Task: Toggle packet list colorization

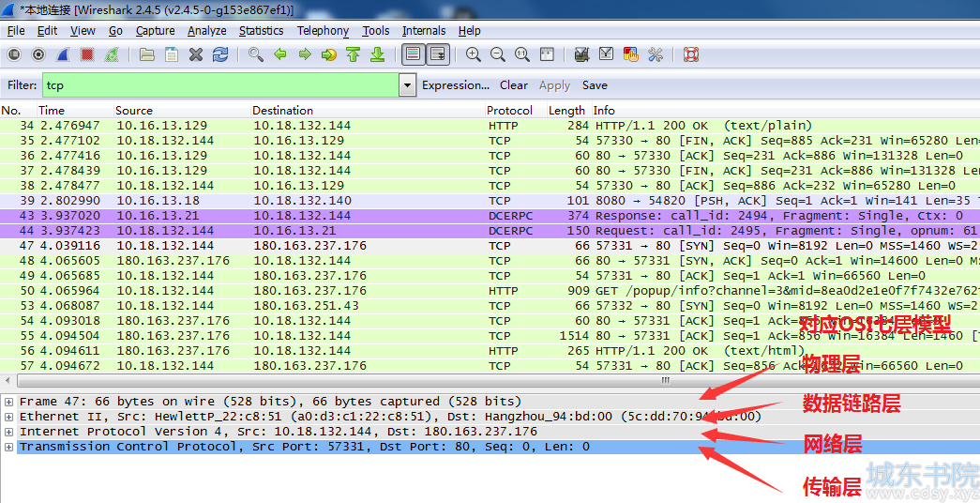Action: point(414,55)
